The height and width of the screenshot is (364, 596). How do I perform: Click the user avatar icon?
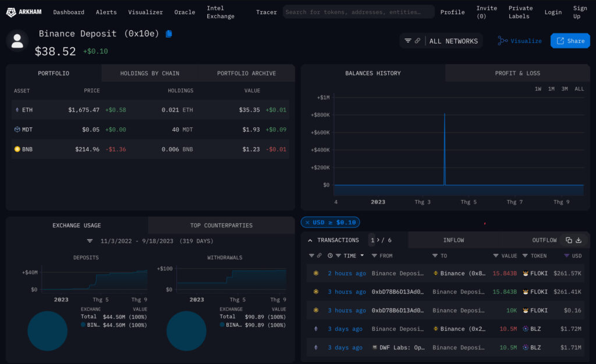17,41
